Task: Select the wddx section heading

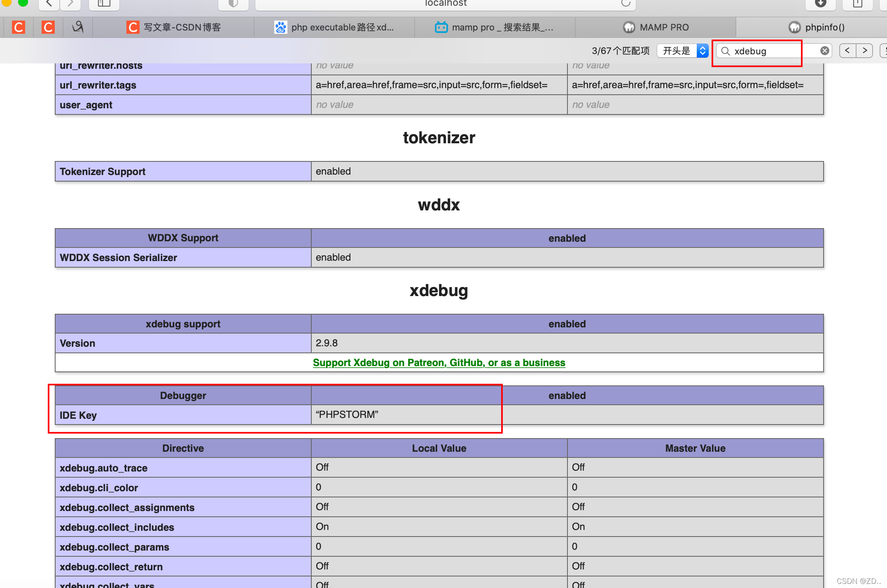Action: tap(439, 205)
